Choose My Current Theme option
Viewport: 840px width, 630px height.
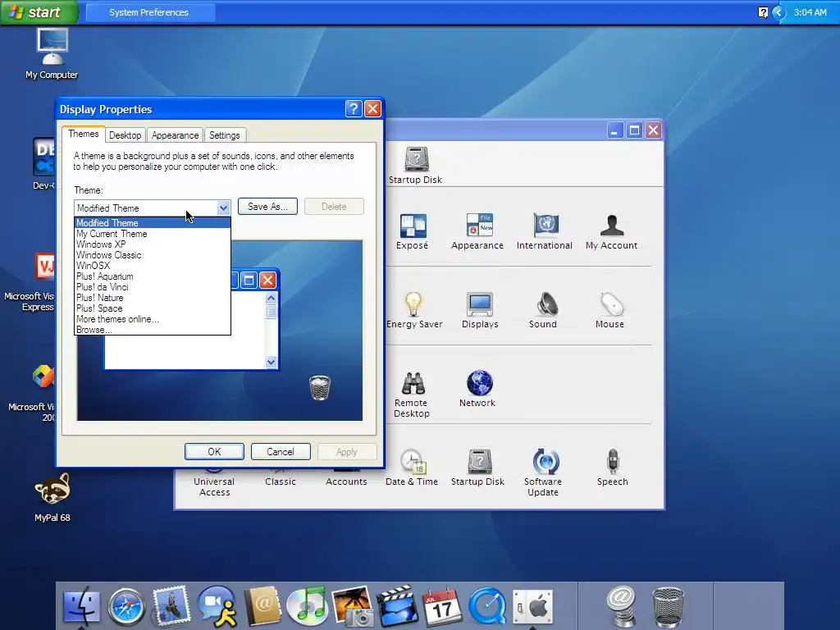(x=153, y=234)
